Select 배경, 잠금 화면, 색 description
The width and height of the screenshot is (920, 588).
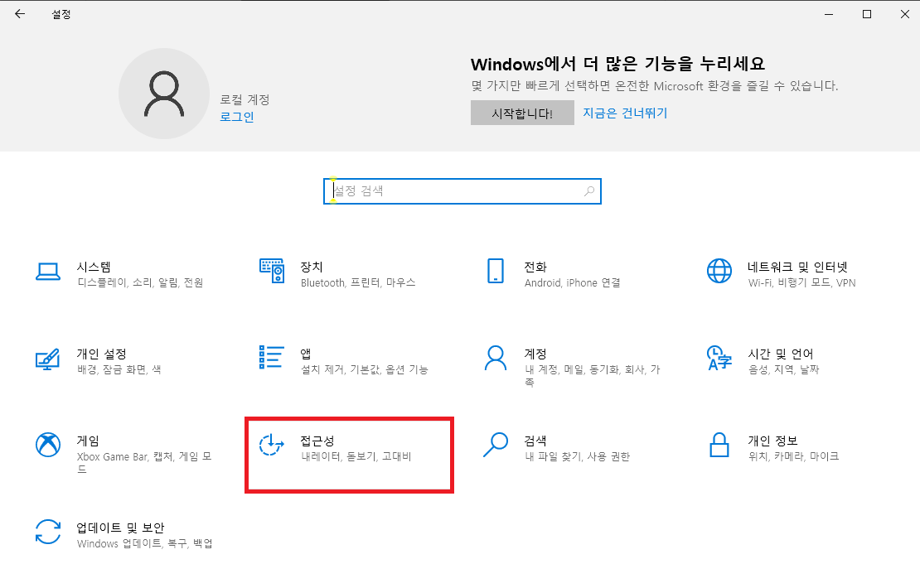(x=119, y=369)
